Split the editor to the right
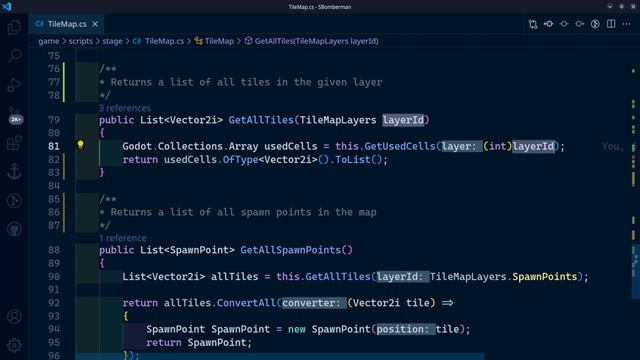The width and height of the screenshot is (640, 360). coord(611,24)
